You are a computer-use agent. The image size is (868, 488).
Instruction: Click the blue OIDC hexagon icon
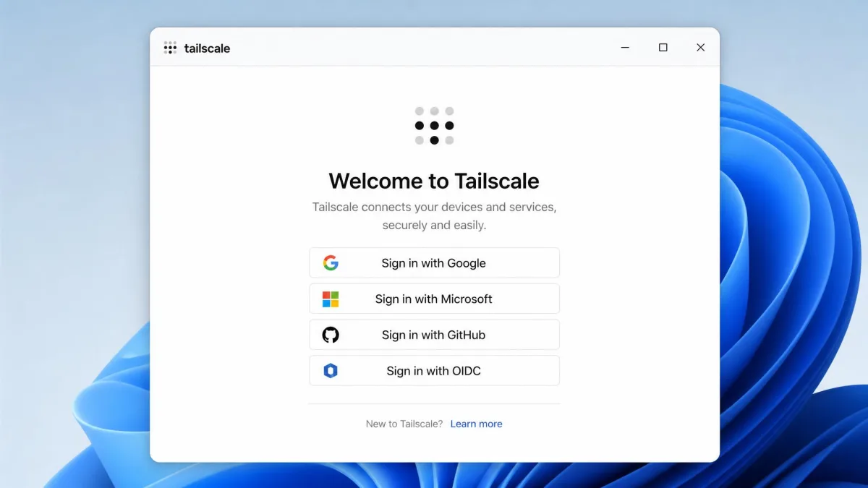click(331, 371)
